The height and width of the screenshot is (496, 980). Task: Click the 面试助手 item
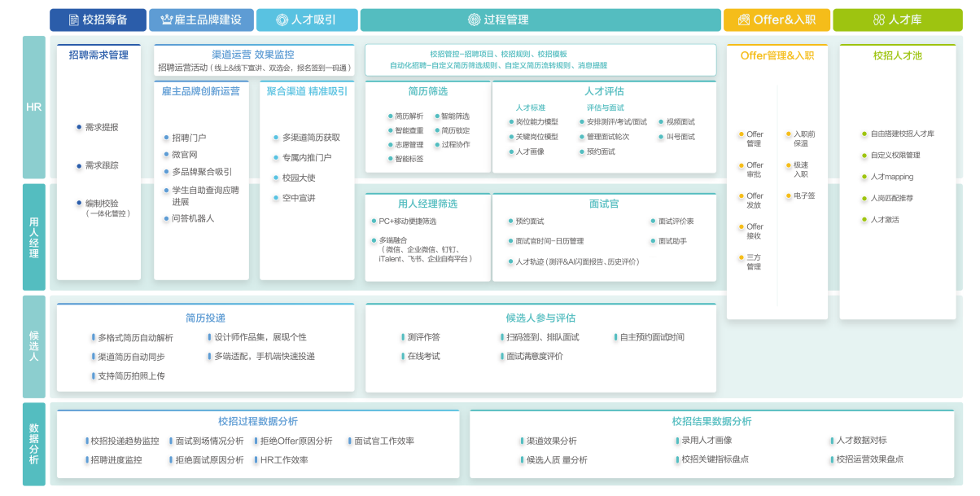(x=672, y=241)
